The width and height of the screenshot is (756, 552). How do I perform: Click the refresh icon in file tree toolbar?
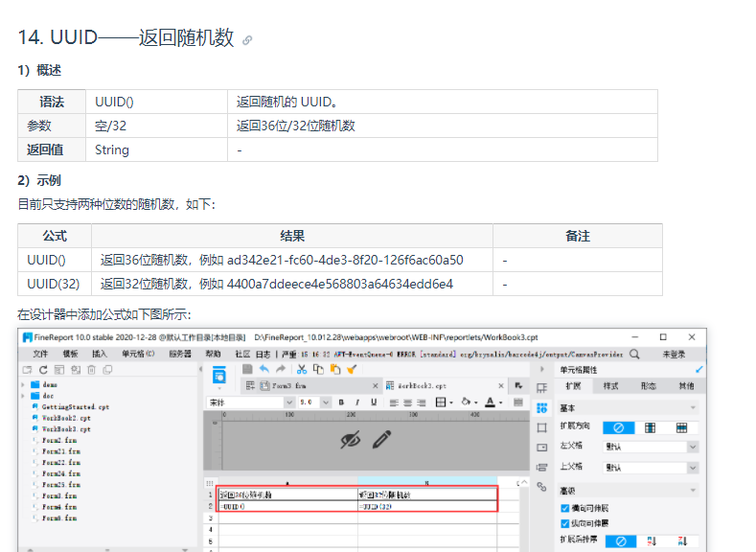(x=43, y=370)
